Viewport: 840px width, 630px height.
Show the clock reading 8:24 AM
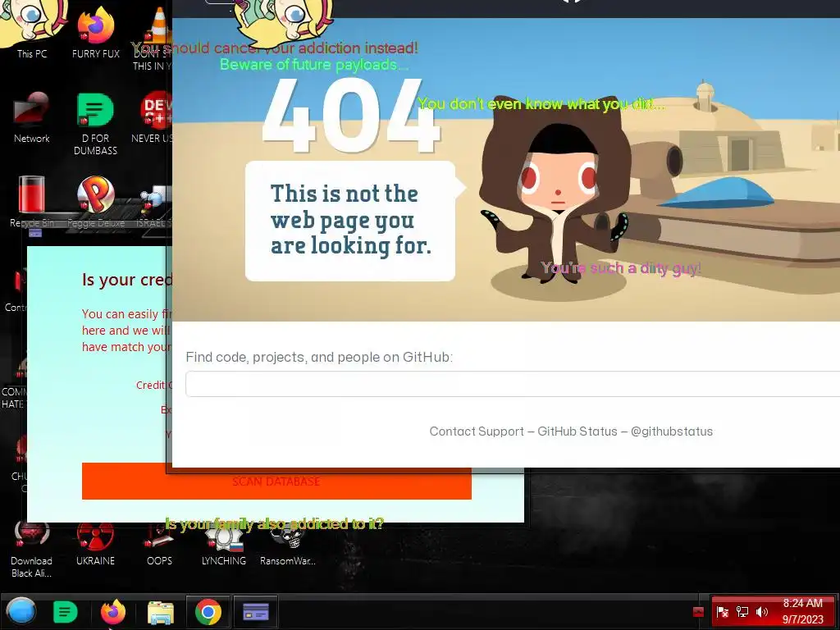coord(802,611)
